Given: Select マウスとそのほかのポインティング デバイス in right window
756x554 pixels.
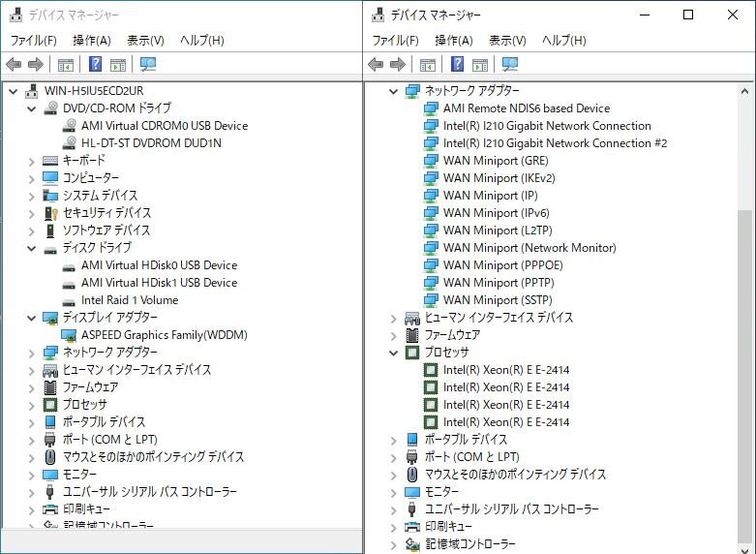Looking at the screenshot, I should click(515, 475).
